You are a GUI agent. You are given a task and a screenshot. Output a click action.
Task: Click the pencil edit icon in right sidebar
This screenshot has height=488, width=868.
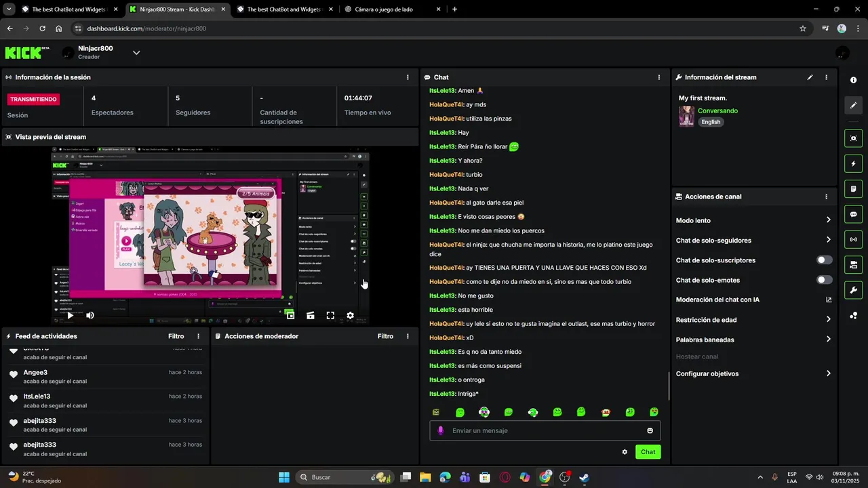tap(853, 105)
